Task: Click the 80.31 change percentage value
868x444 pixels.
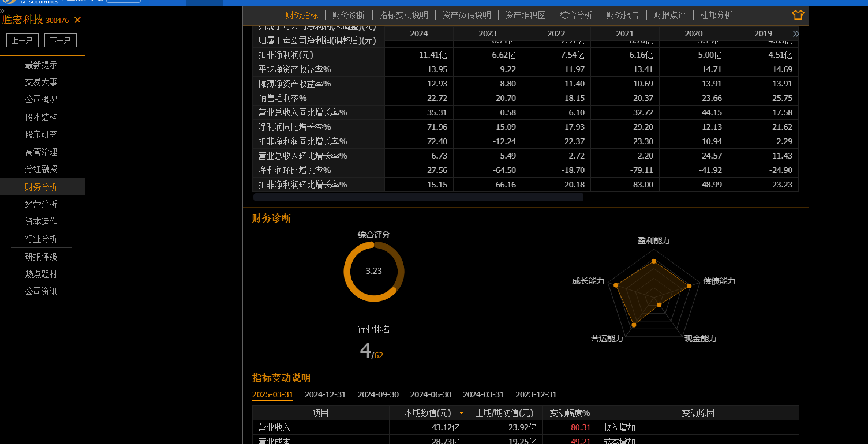Action: point(579,427)
